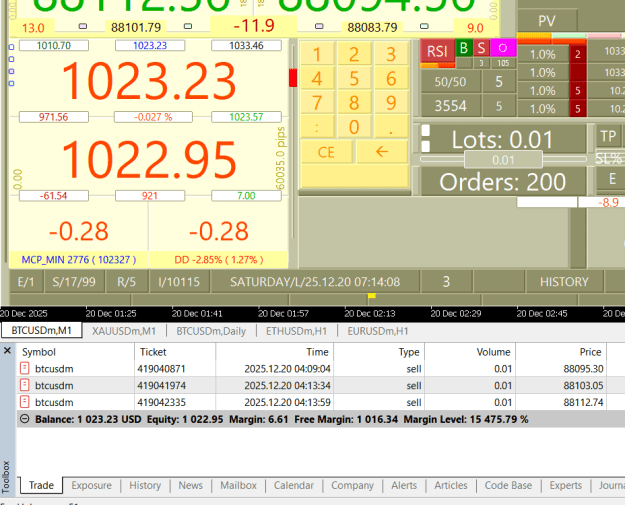This screenshot has width=625, height=505.
Task: Click the I/10115 status button
Action: pos(179,282)
